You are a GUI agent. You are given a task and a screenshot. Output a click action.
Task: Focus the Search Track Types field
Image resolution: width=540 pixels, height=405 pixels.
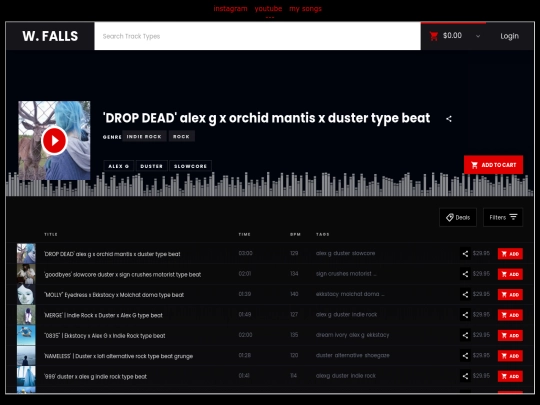pyautogui.click(x=257, y=36)
